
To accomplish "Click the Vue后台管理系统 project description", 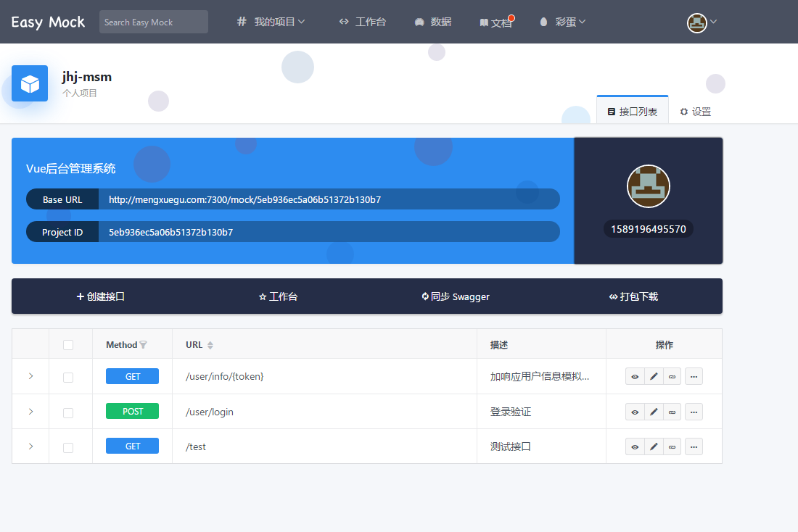I will pyautogui.click(x=71, y=168).
